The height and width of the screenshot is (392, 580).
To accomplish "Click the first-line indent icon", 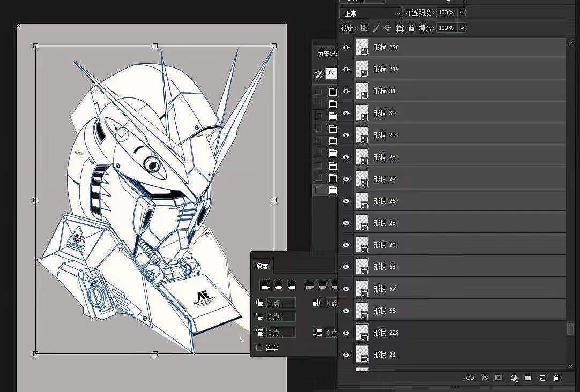I will coord(259,316).
